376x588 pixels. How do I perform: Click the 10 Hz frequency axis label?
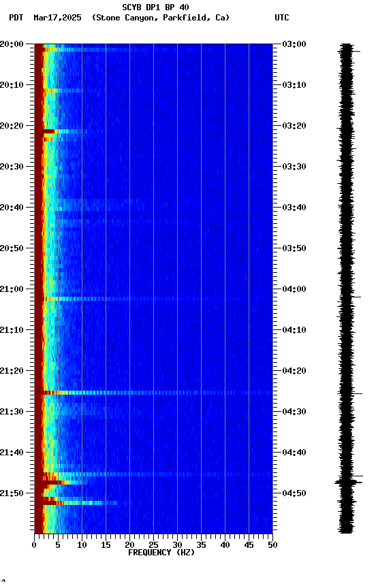[82, 545]
